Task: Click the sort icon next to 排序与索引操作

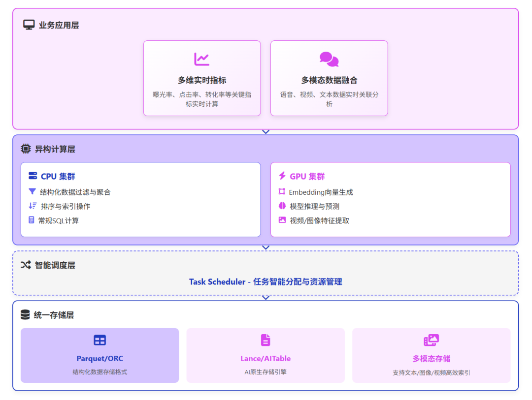Action: [x=33, y=206]
